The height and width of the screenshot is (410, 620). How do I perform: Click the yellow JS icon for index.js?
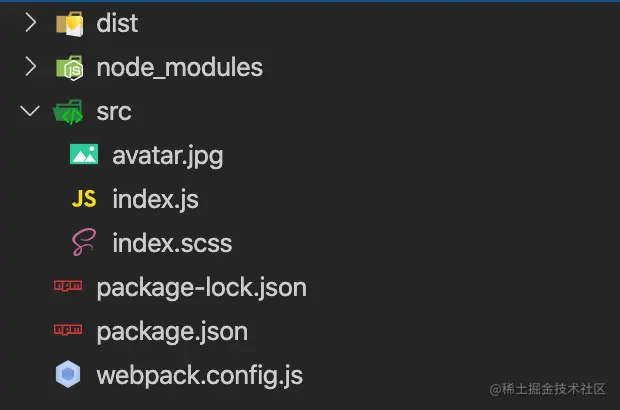[x=84, y=199]
